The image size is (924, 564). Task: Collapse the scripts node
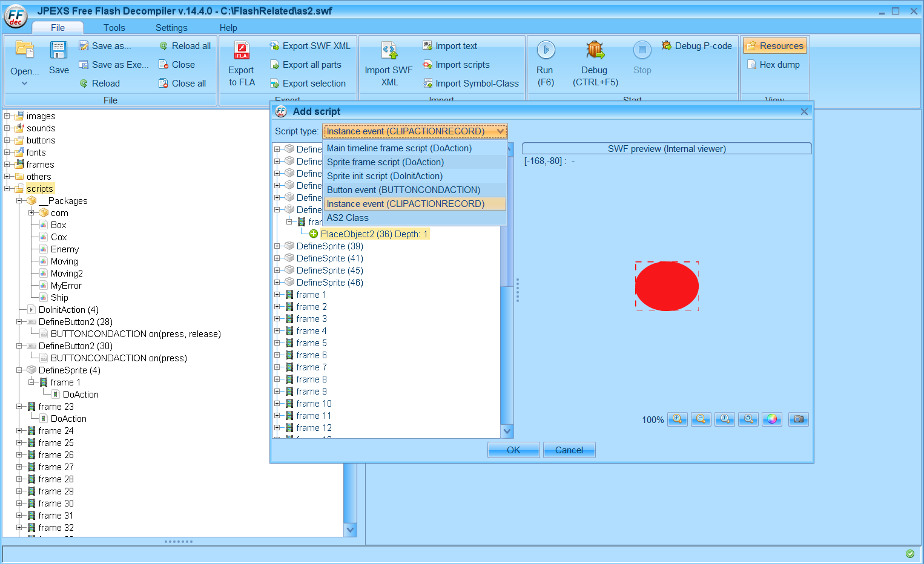pyautogui.click(x=7, y=188)
